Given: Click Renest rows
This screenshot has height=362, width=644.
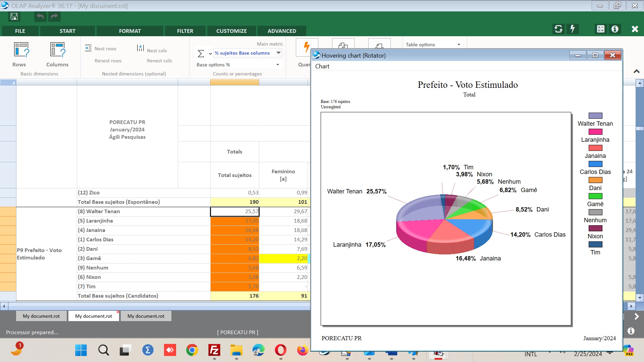Looking at the screenshot, I should pyautogui.click(x=108, y=61).
